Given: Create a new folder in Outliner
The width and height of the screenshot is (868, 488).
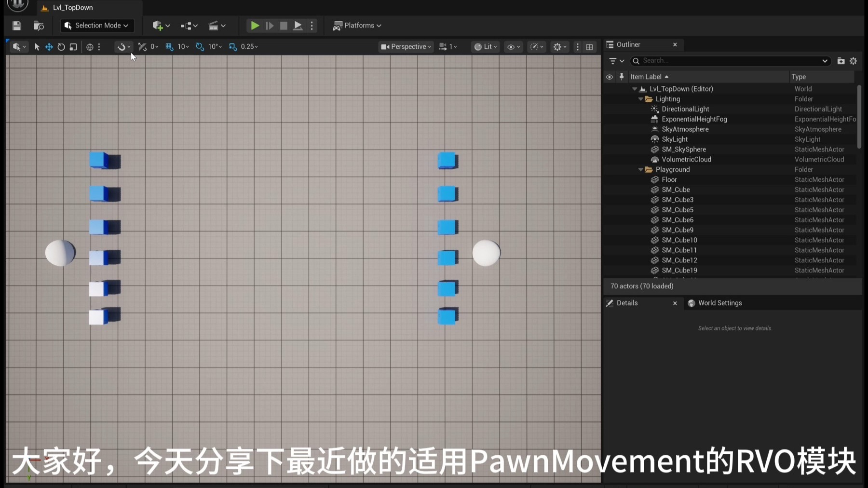Looking at the screenshot, I should pos(841,61).
